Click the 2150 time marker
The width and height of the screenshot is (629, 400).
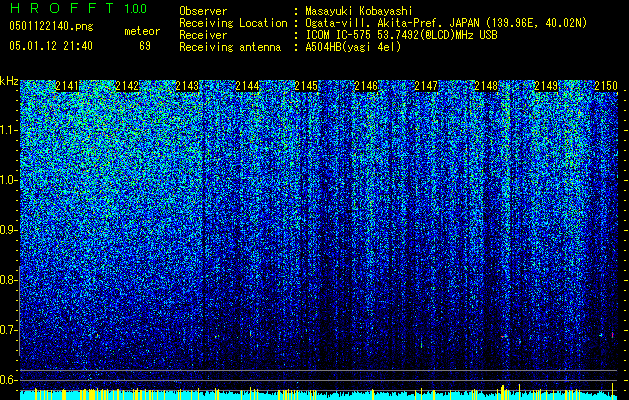pos(606,86)
